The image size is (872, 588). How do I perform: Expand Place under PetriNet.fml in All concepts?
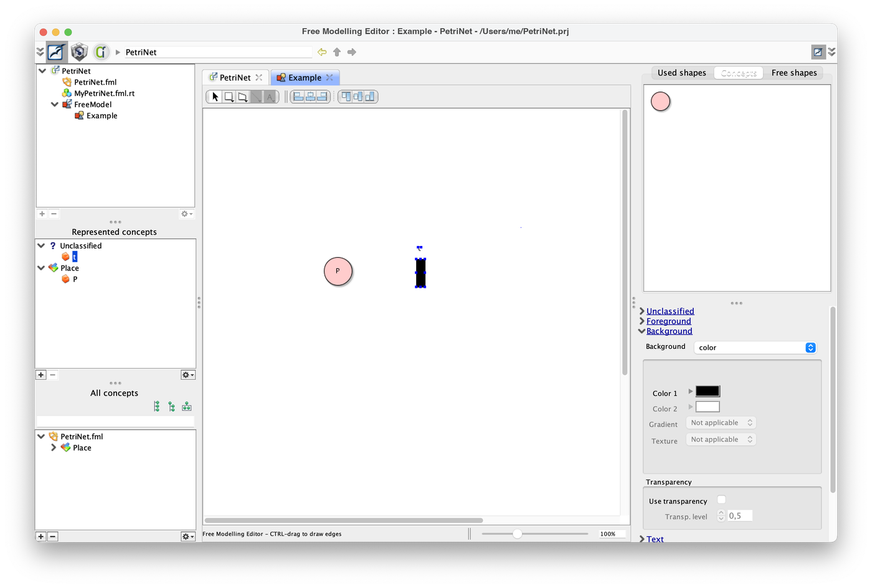54,447
